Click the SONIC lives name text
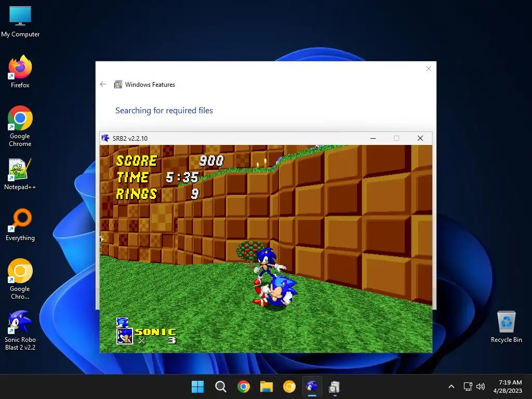The width and height of the screenshot is (532, 399). click(156, 332)
